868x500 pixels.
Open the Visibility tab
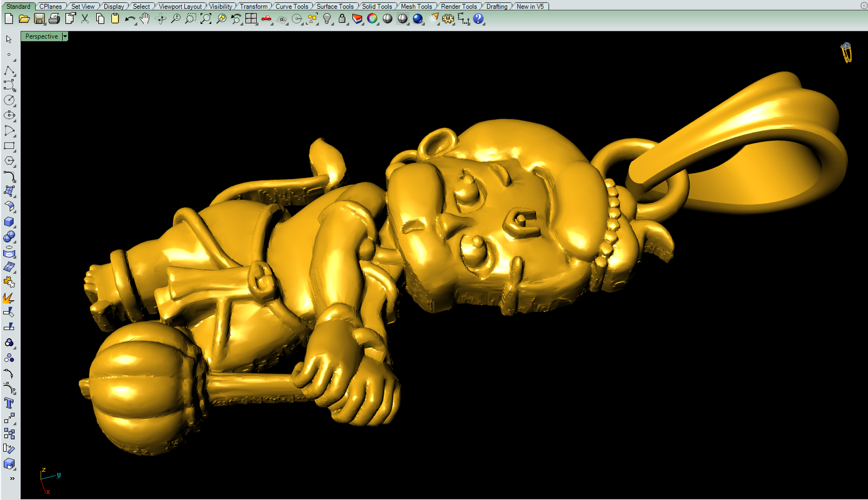tap(221, 7)
